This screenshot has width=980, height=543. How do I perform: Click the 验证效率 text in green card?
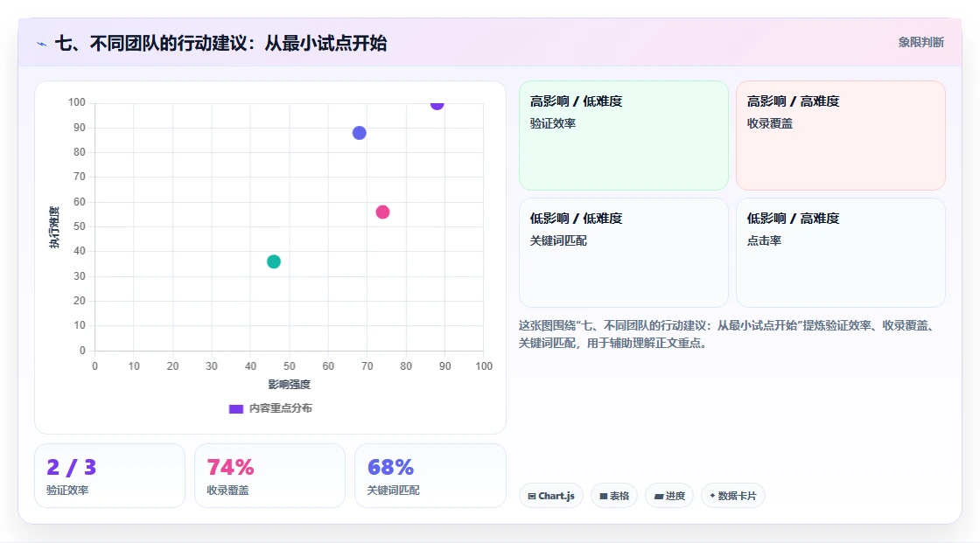pos(553,123)
